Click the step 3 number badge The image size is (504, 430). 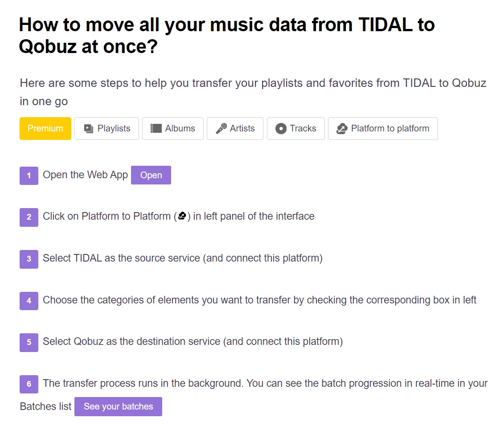point(29,259)
